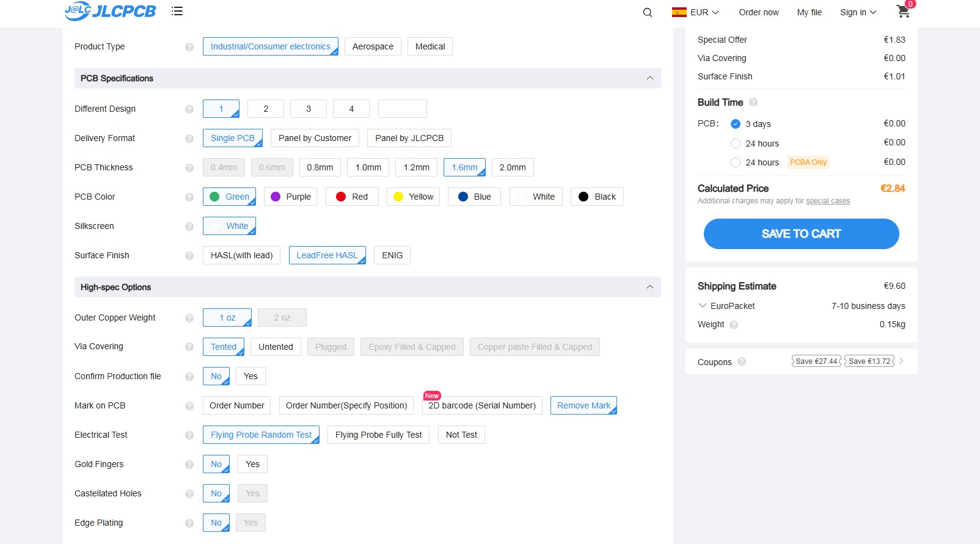Open Sign in dropdown

[x=858, y=12]
